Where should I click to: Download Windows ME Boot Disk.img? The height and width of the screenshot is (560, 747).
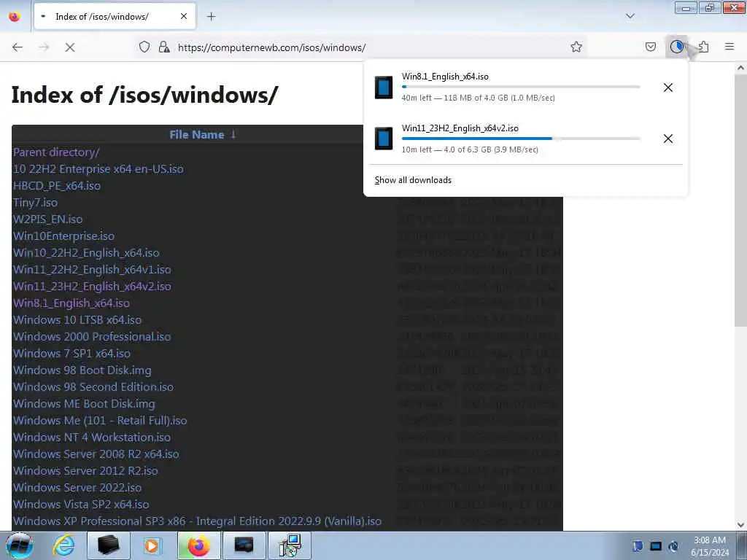(84, 404)
